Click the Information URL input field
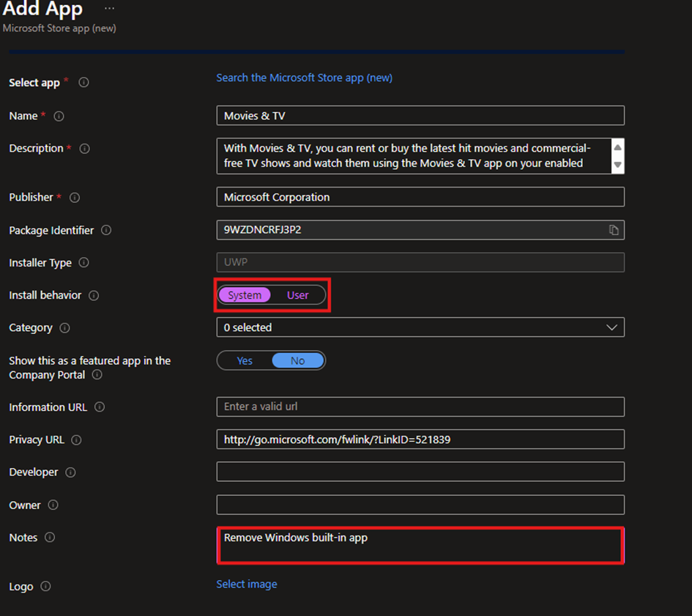This screenshot has height=616, width=692. pos(420,407)
